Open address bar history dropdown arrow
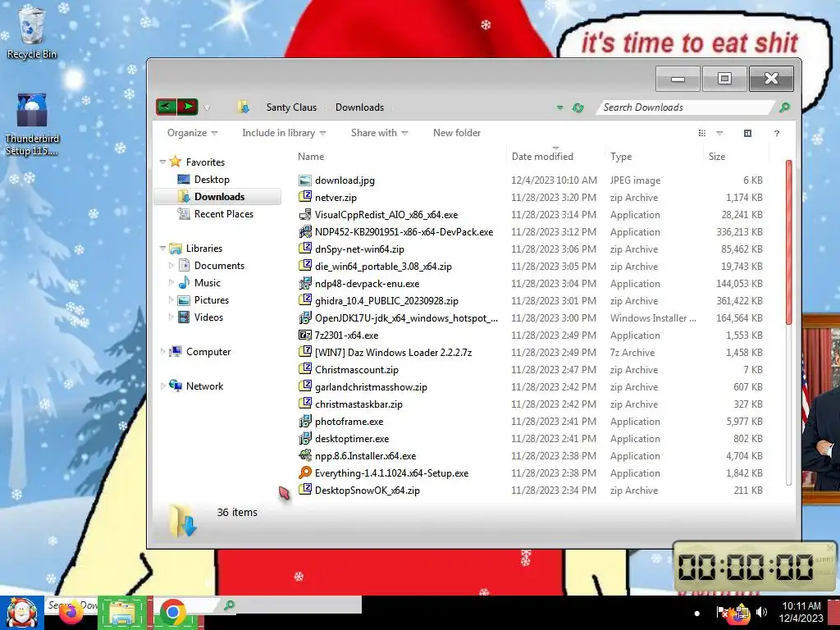 click(x=559, y=107)
